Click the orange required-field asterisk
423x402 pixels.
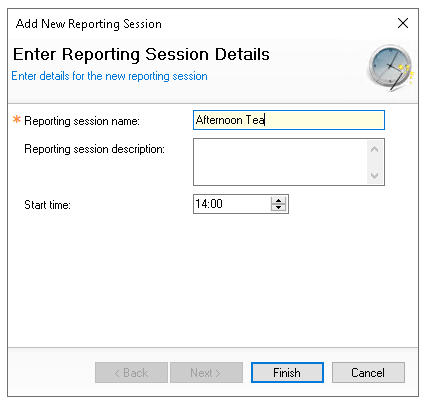pos(17,119)
